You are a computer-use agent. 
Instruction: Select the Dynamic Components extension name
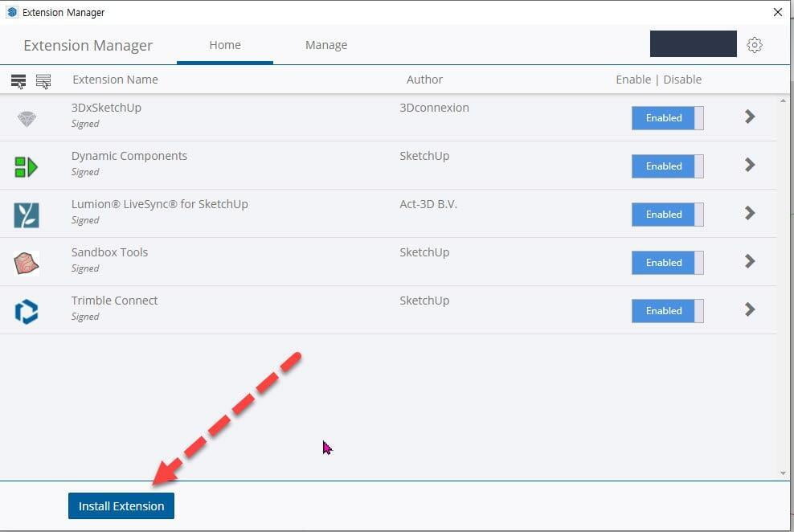(129, 156)
